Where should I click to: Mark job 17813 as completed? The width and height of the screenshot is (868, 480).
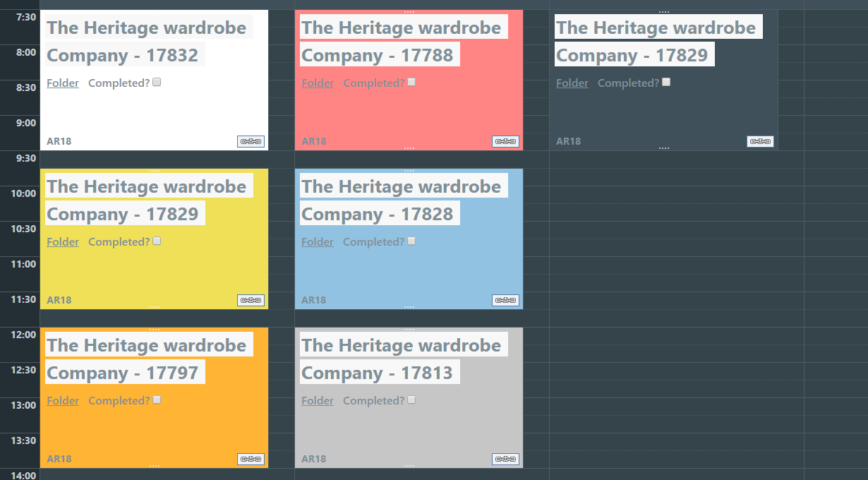pos(411,400)
